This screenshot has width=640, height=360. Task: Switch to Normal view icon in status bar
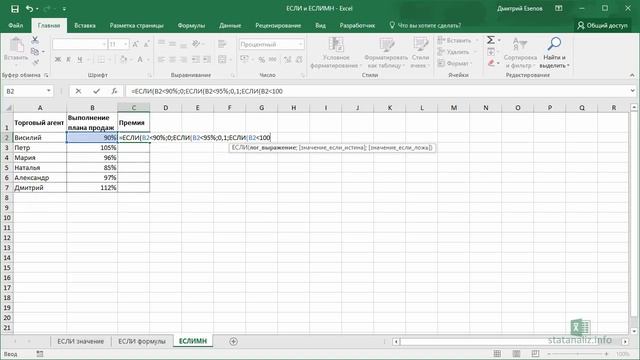497,354
